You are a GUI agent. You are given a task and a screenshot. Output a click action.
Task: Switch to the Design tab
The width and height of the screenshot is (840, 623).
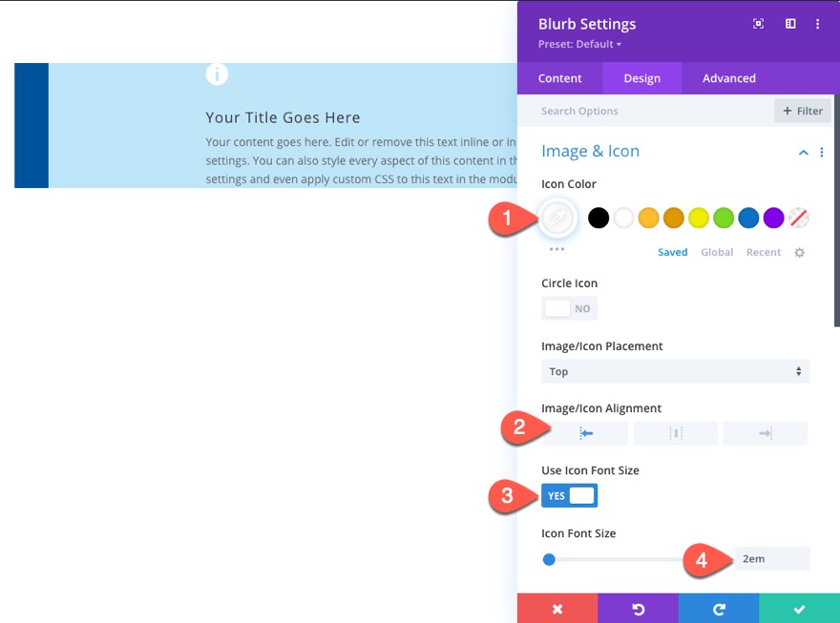[641, 78]
